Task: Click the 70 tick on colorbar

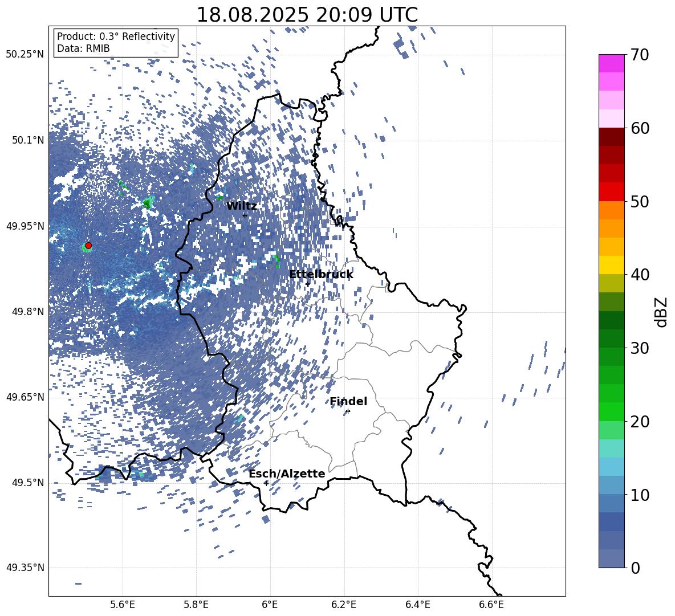Action: (639, 55)
